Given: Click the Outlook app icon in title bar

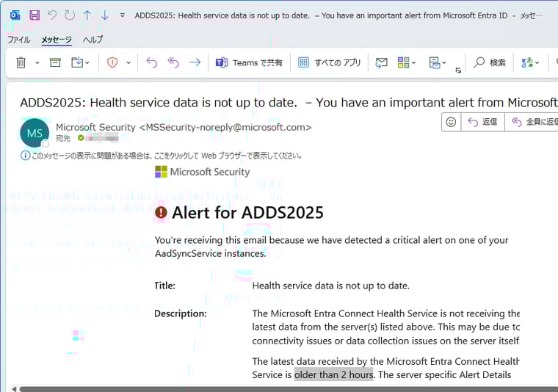Looking at the screenshot, I should point(15,15).
